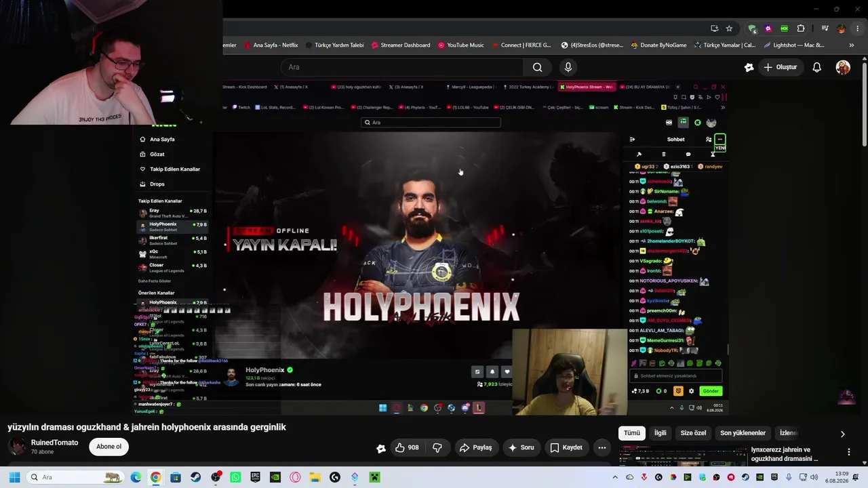
Task: Click the Windows taskbar search box
Action: click(75, 477)
